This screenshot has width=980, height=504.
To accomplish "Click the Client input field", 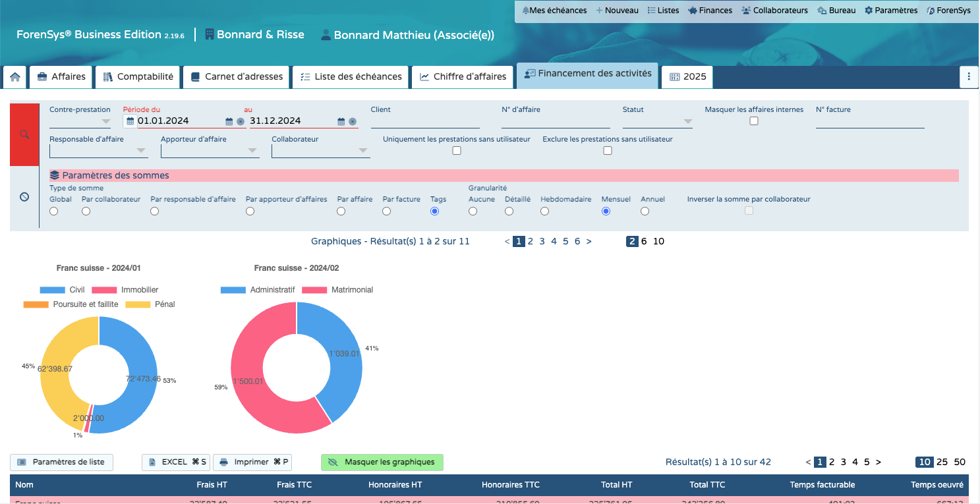I will pyautogui.click(x=424, y=121).
